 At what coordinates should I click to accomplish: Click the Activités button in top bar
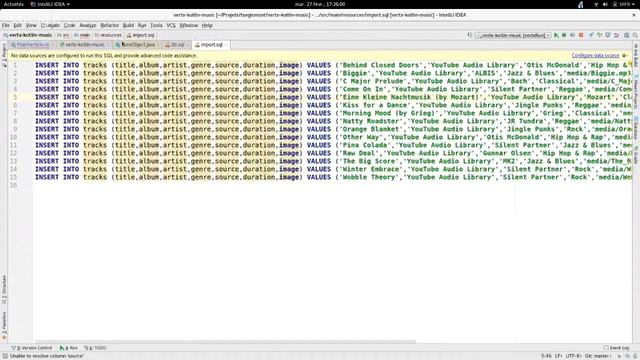coord(13,4)
